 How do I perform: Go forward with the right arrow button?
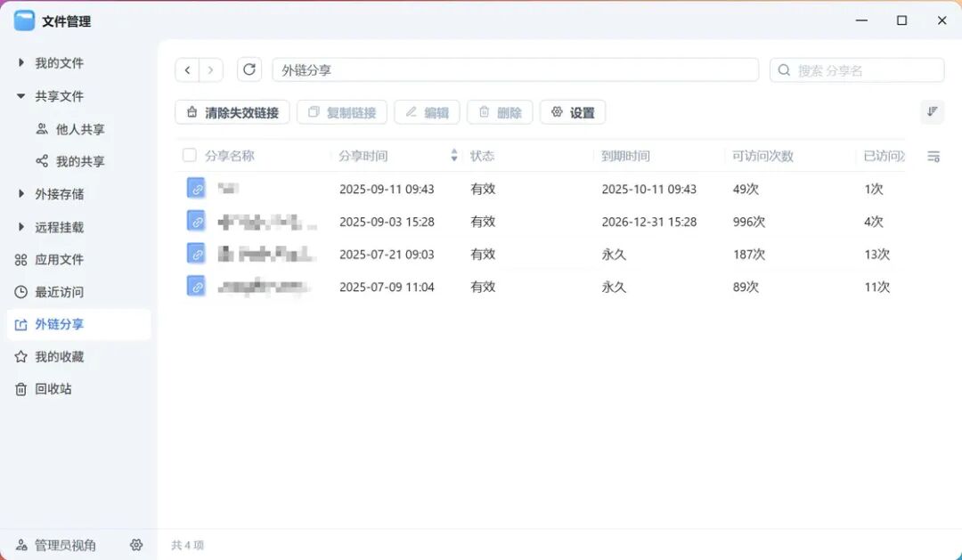pyautogui.click(x=210, y=70)
